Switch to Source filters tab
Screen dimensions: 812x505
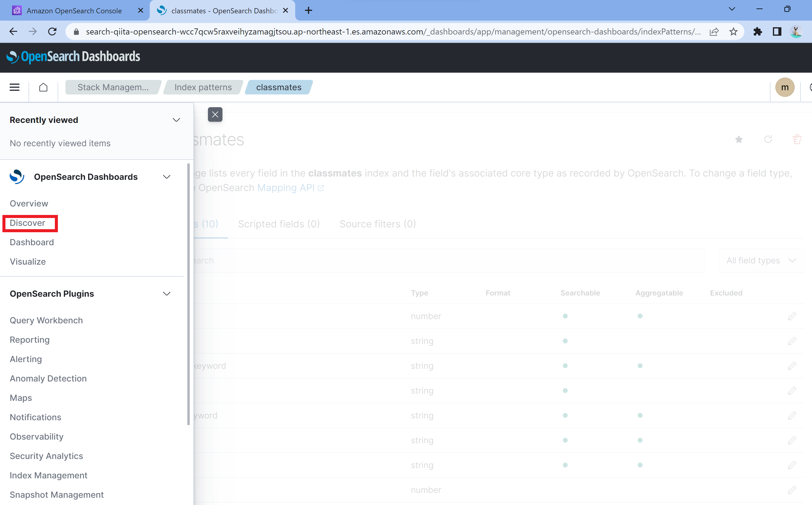(377, 224)
